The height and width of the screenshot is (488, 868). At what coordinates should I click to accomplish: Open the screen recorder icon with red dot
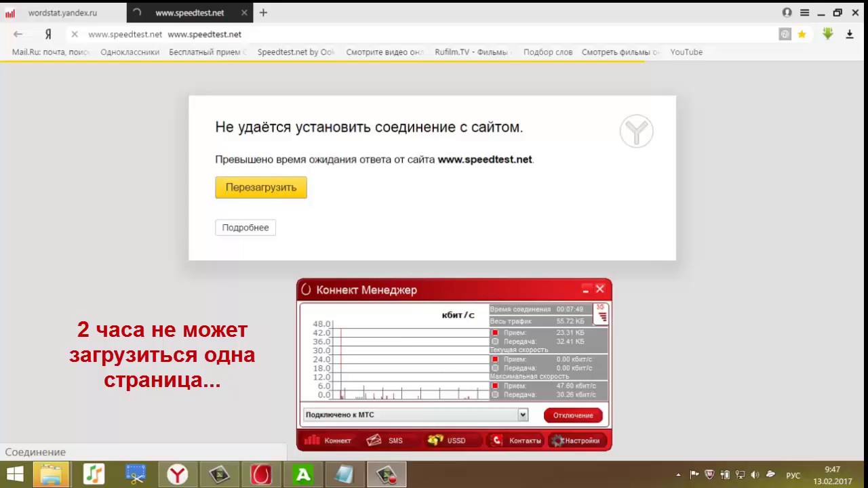[x=387, y=474]
